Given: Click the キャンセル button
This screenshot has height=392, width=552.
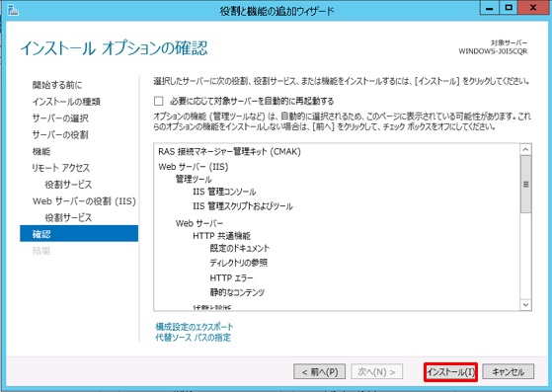Looking at the screenshot, I should [x=508, y=372].
